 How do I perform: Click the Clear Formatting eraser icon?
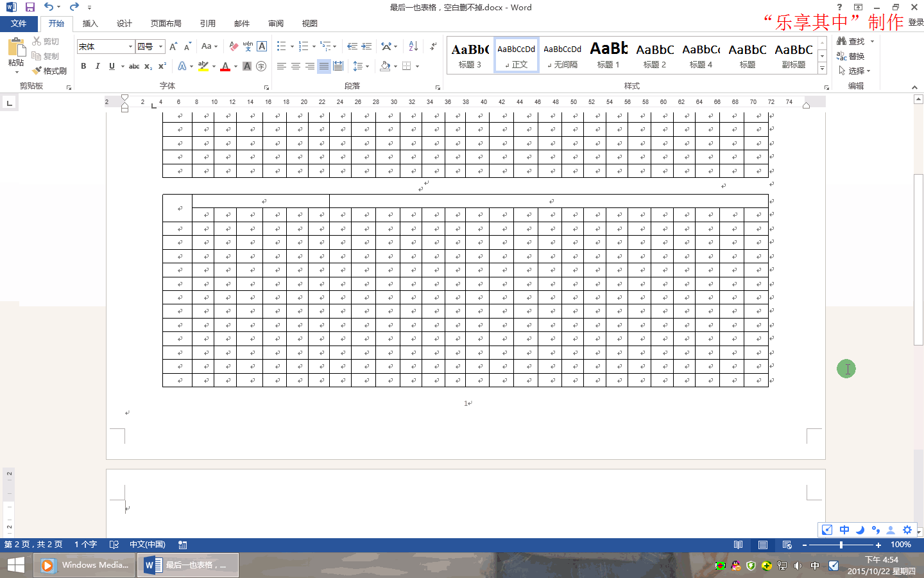click(234, 46)
